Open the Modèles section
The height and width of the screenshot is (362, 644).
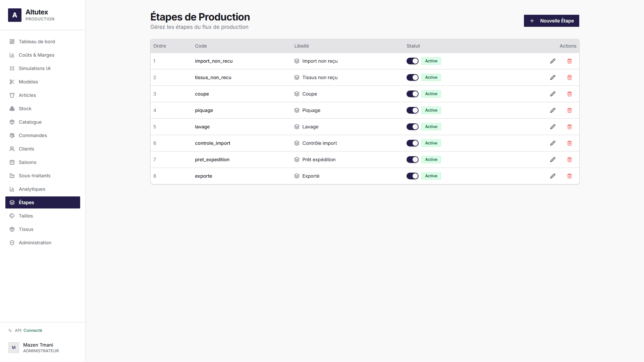[x=43, y=82]
